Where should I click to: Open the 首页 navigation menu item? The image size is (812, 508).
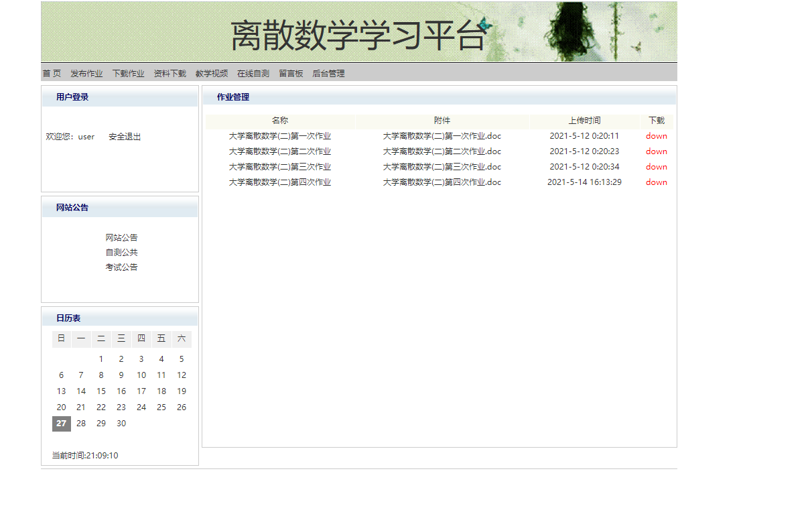51,73
